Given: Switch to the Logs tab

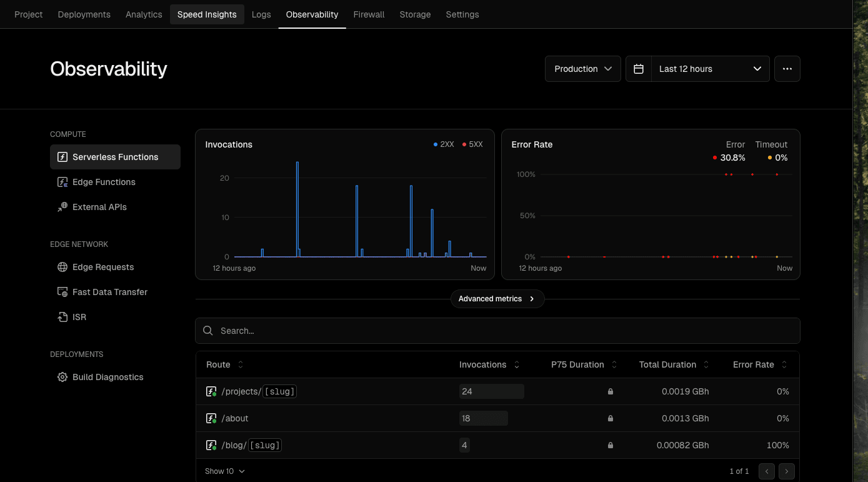Looking at the screenshot, I should 261,14.
